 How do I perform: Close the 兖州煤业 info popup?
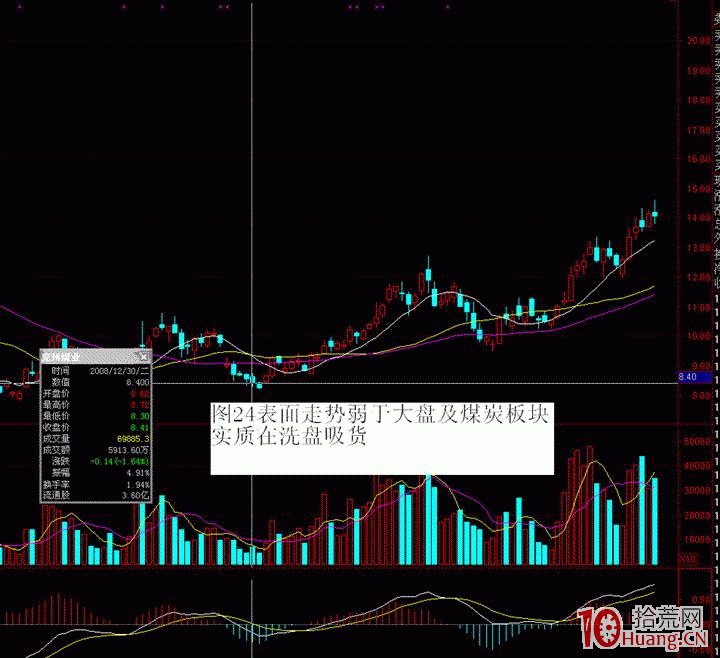coord(143,356)
